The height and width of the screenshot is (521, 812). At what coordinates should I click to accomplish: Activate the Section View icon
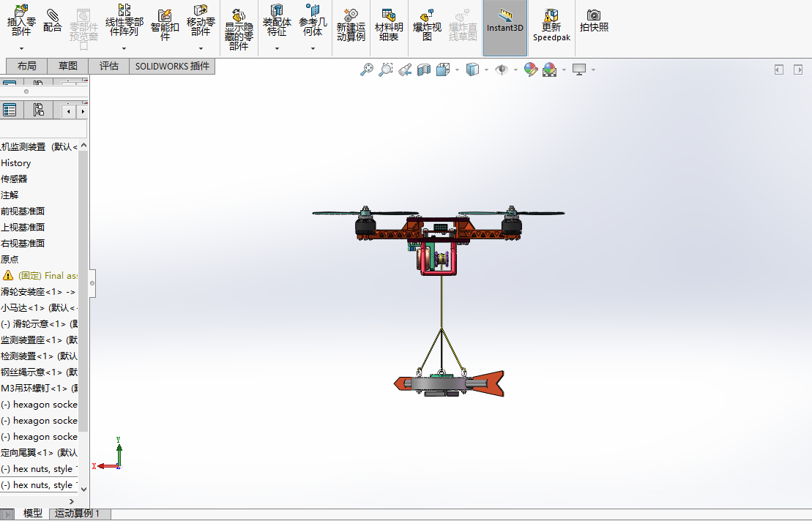424,70
